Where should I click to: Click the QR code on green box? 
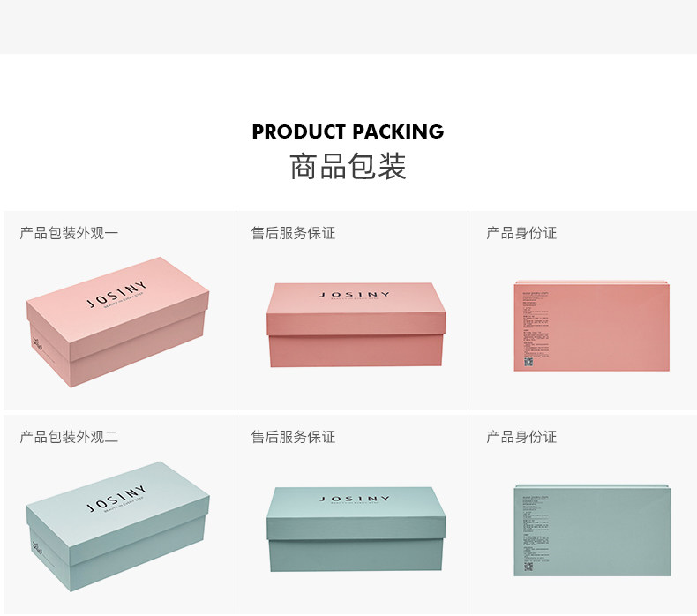point(528,567)
